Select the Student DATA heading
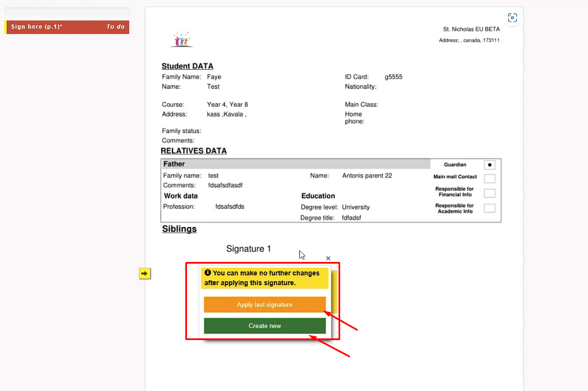This screenshot has height=391, width=588. point(187,66)
